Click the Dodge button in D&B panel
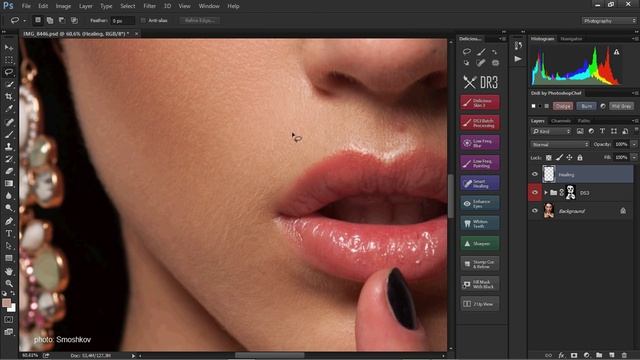Image resolution: width=640 pixels, height=360 pixels. coord(563,106)
